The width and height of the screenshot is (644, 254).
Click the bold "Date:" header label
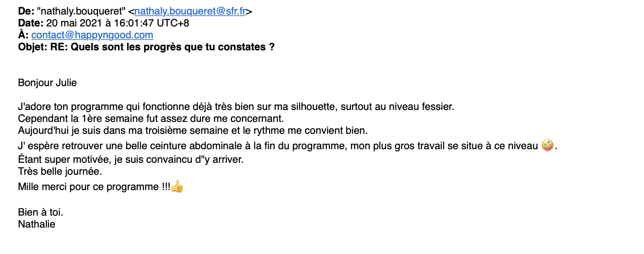coord(30,23)
